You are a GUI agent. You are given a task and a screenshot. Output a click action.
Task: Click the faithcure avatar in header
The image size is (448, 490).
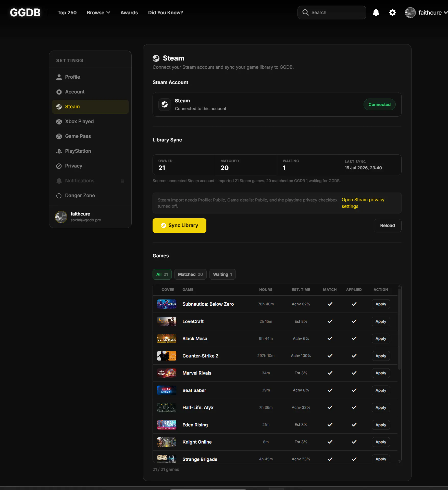coord(410,13)
